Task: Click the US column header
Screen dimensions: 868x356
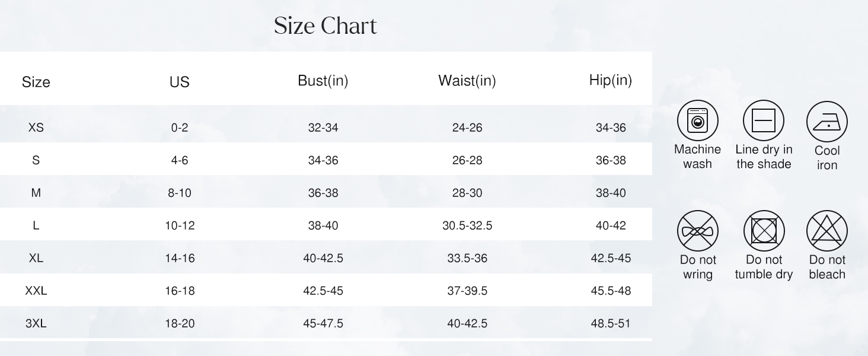Action: pos(180,82)
